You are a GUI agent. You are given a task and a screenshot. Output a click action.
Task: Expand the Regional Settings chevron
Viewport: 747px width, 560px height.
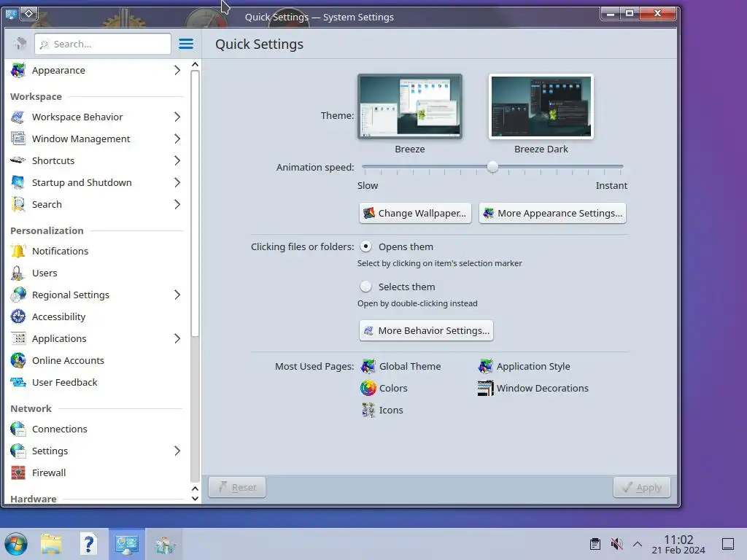click(x=177, y=295)
